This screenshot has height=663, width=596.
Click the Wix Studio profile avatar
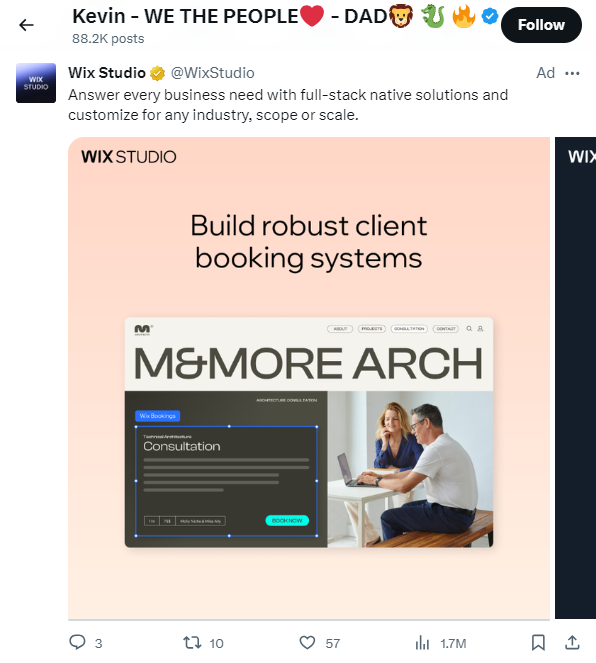(x=36, y=83)
